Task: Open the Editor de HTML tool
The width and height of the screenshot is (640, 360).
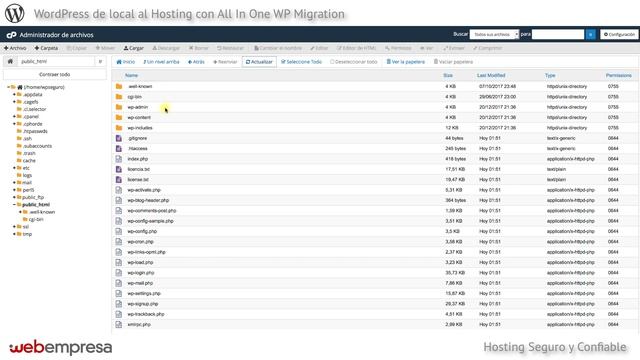Action: (x=356, y=48)
